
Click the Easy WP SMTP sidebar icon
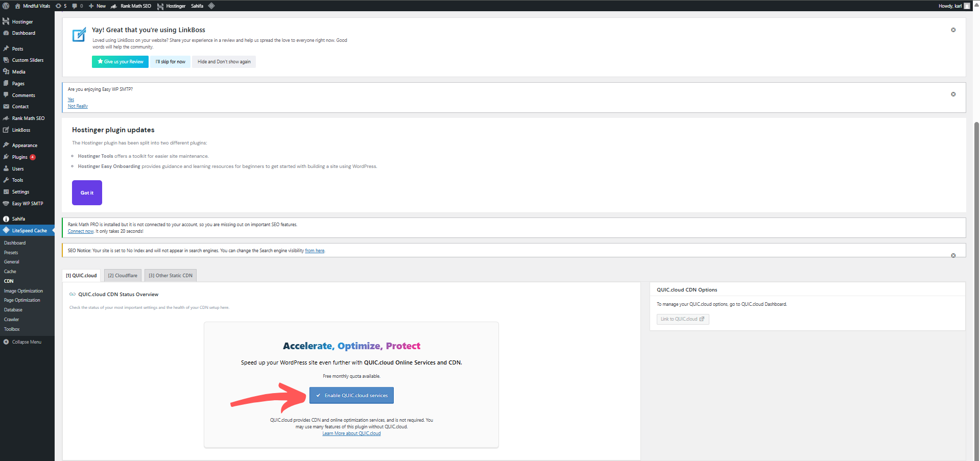tap(6, 203)
